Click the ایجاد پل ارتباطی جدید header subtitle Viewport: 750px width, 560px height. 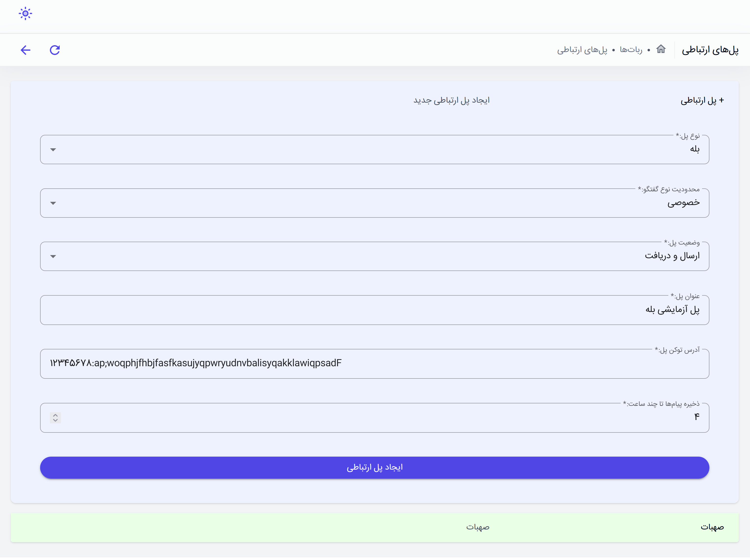451,101
